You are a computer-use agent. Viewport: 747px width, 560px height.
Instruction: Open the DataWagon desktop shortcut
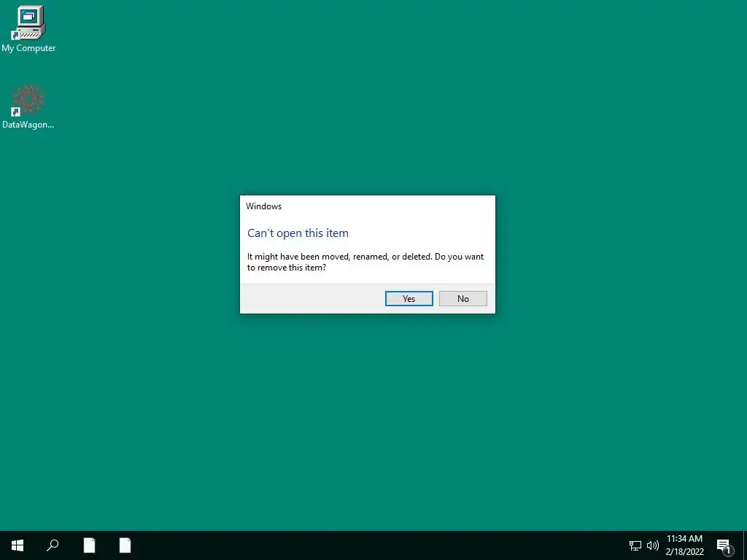(28, 106)
